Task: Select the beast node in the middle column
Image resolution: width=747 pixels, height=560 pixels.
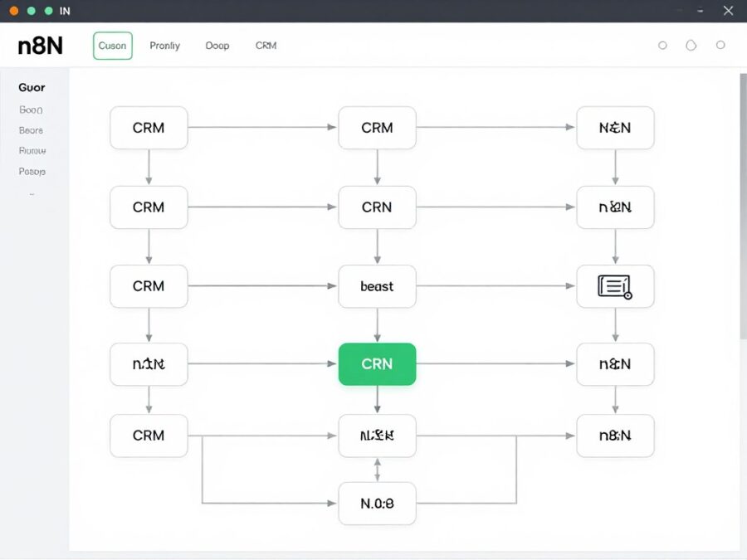Action: (x=377, y=286)
